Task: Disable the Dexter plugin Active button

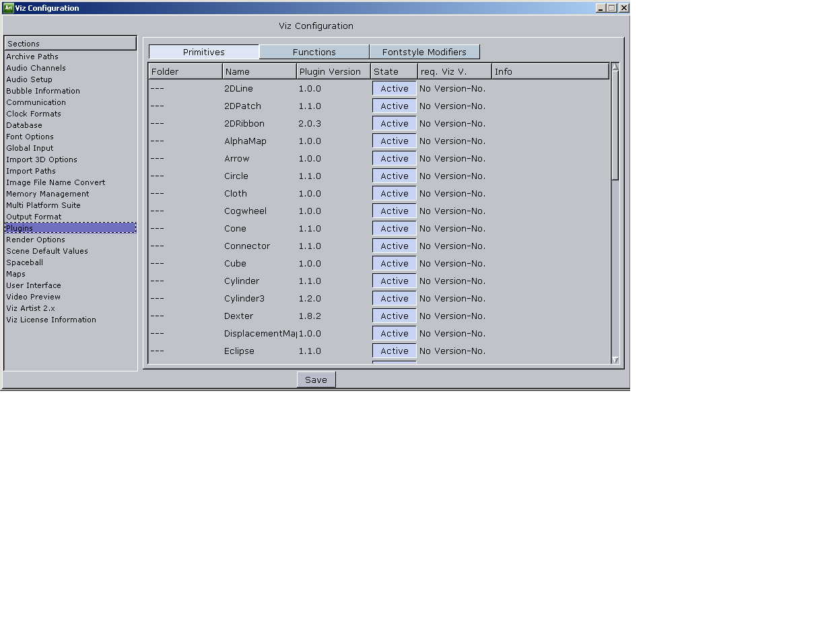Action: pos(394,316)
